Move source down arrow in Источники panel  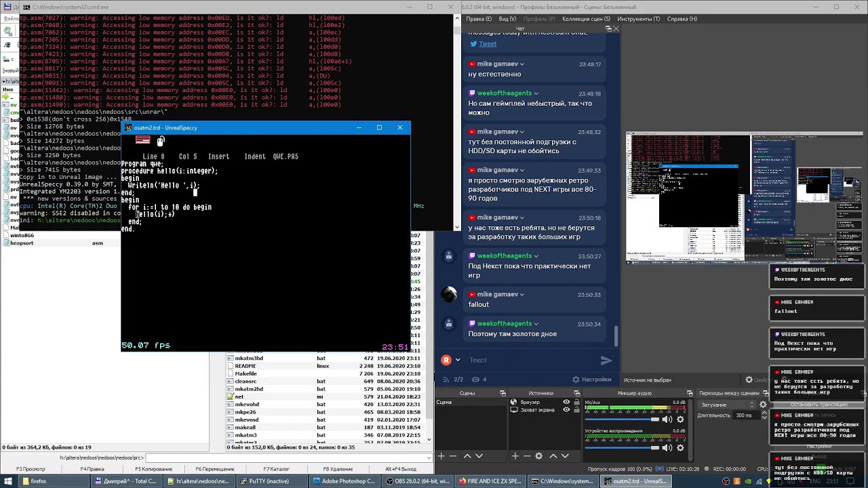point(565,456)
